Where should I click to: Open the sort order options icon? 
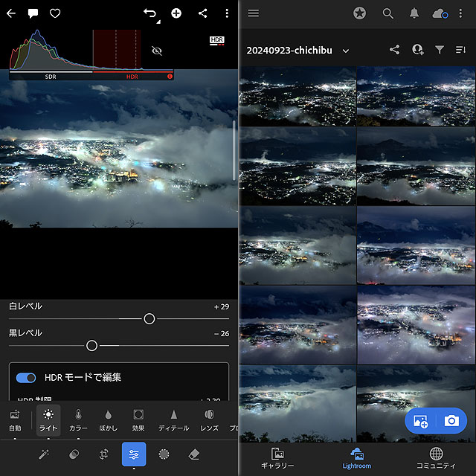(460, 50)
